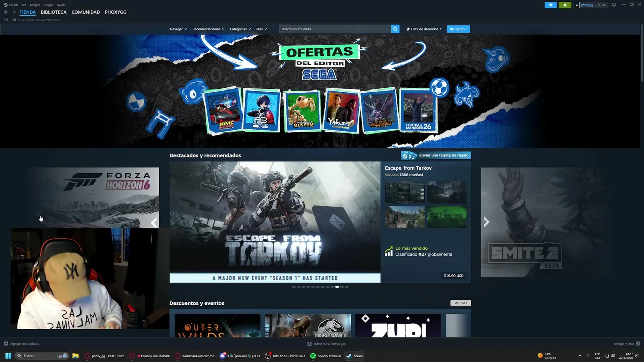Open the Steam VR or Big Picture display icon
This screenshot has height=362, width=644.
614,5
